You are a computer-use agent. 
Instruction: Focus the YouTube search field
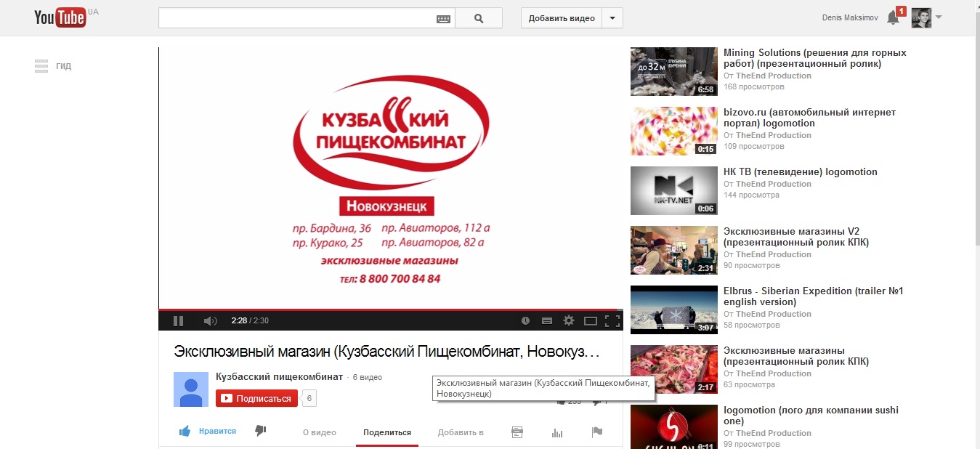[298, 18]
